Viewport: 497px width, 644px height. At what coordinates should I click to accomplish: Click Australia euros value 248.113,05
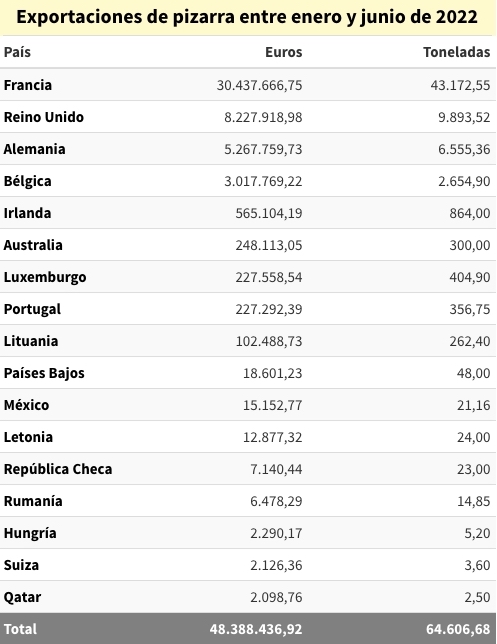[x=269, y=245]
